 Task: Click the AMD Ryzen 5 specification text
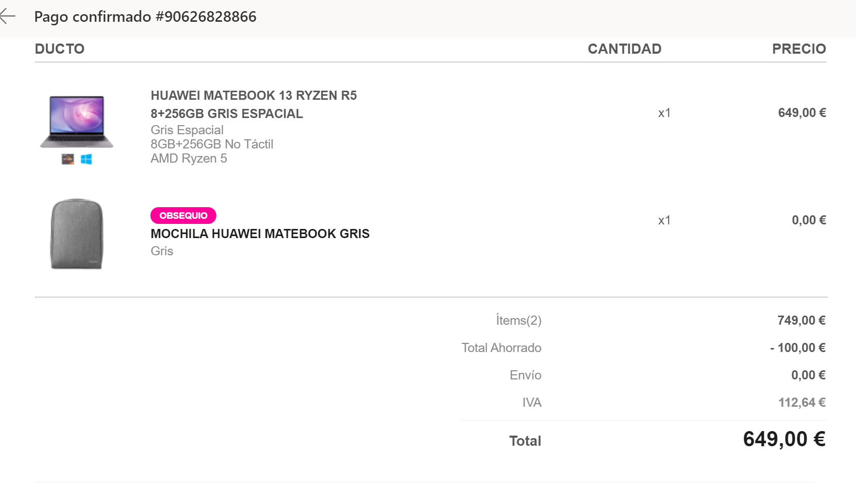pos(188,159)
